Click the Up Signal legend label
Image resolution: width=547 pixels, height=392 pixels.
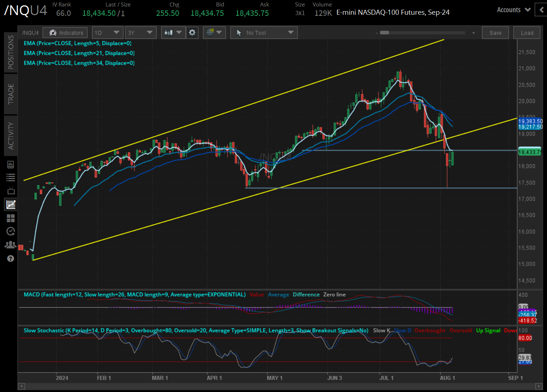pyautogui.click(x=488, y=331)
